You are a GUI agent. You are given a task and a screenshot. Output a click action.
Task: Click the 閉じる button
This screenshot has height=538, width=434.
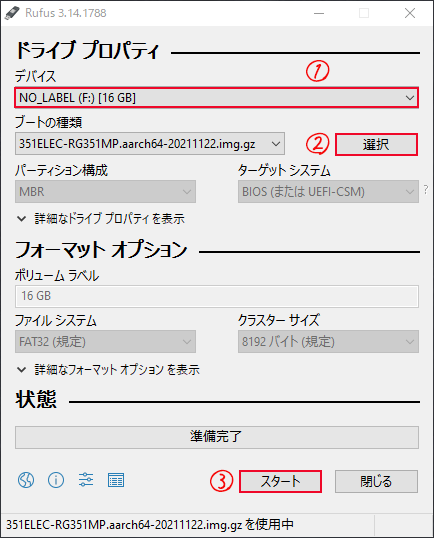pos(376,481)
